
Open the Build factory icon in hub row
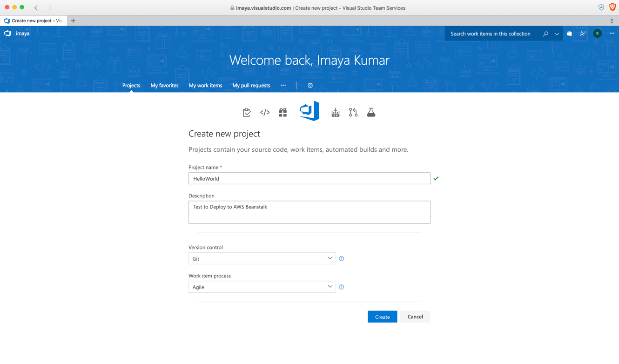point(336,112)
